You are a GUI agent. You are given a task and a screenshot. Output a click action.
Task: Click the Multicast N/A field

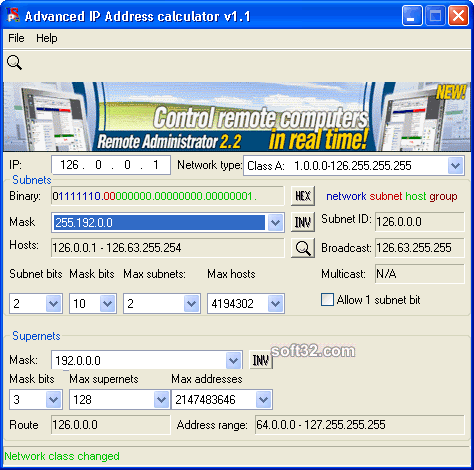pyautogui.click(x=420, y=274)
